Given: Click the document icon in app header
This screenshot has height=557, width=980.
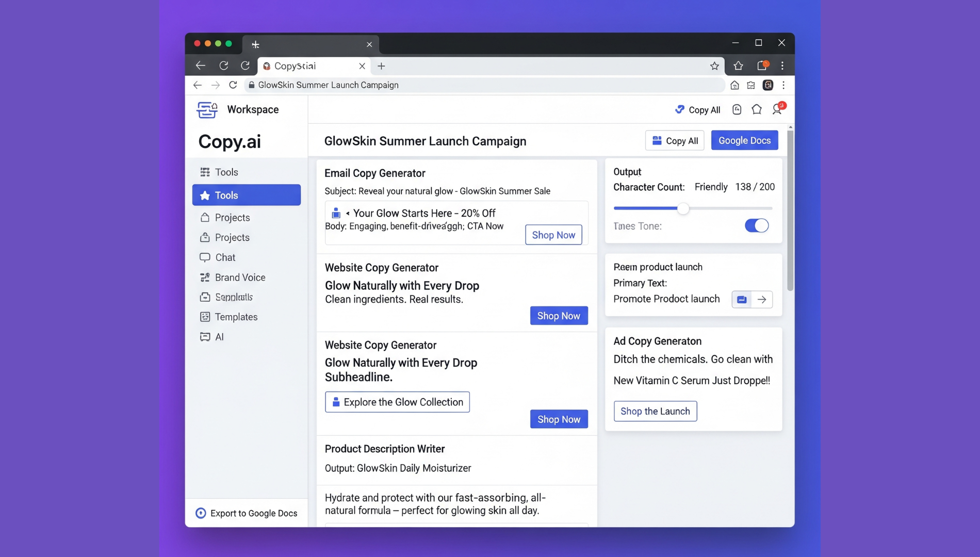Looking at the screenshot, I should [737, 109].
